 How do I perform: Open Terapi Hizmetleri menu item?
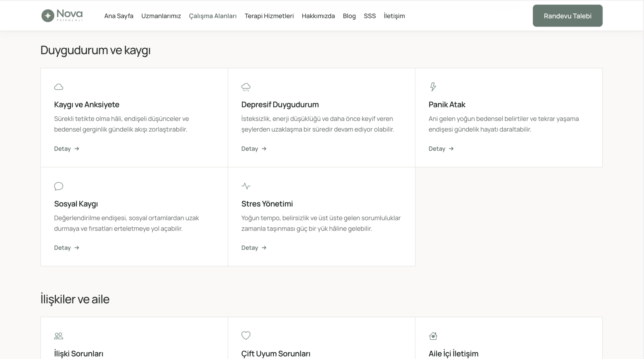269,16
